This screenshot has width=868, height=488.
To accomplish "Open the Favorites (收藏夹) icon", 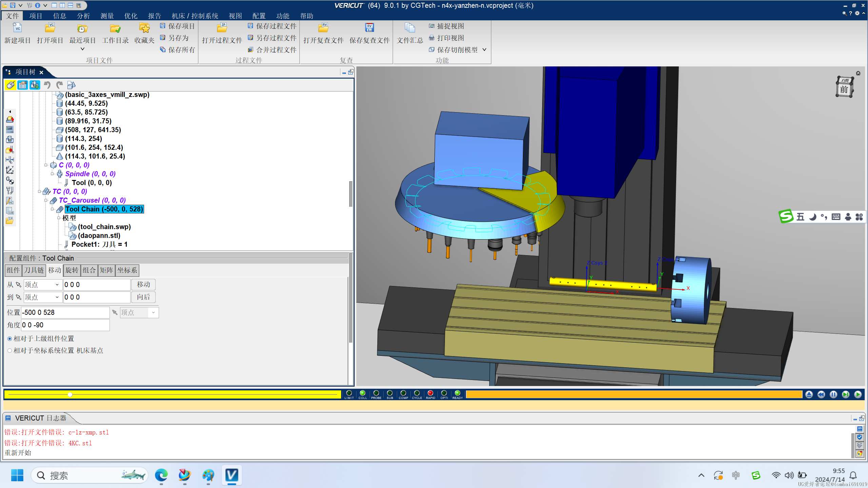I will 144,28.
